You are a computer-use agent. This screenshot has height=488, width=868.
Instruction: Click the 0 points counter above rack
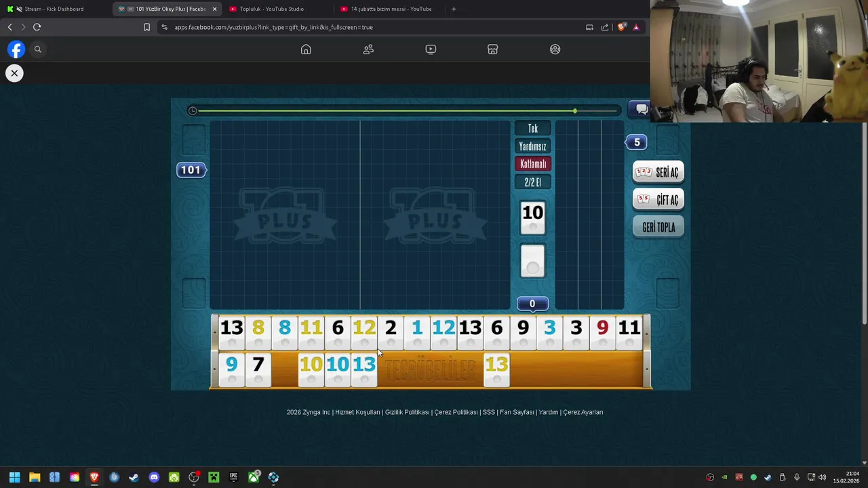532,304
